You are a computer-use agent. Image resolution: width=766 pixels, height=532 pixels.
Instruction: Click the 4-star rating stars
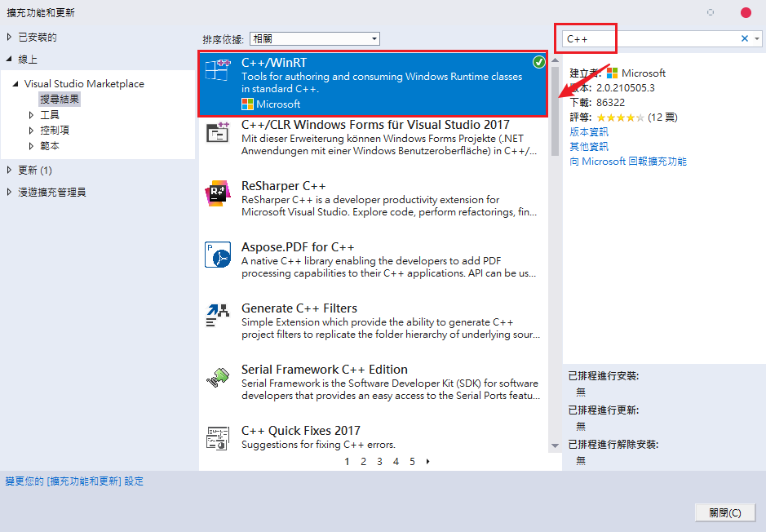point(621,117)
